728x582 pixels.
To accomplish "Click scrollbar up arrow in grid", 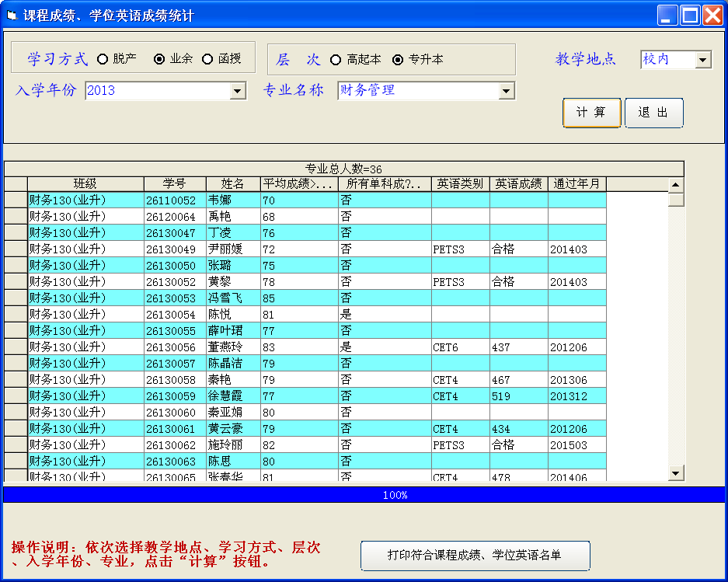I will coord(676,185).
